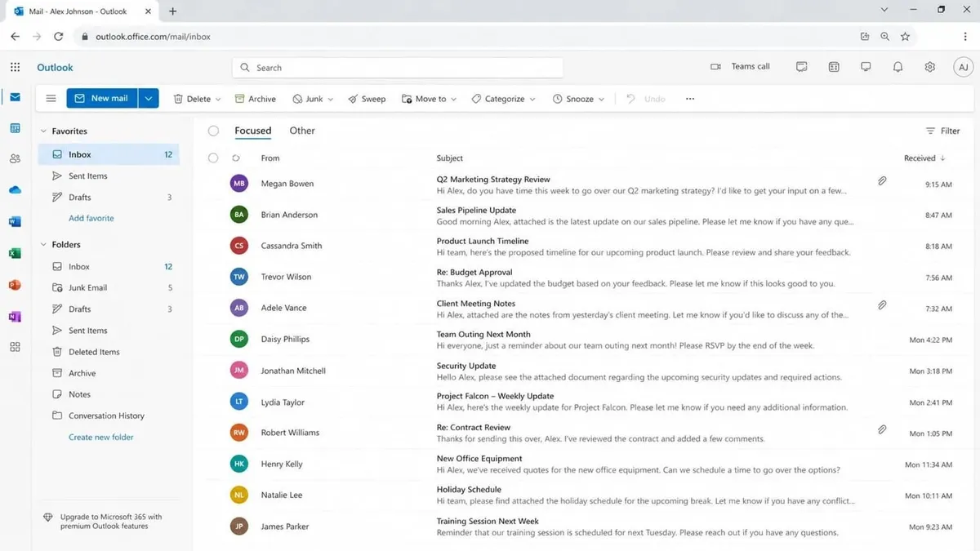
Task: Open Delete options dropdown
Action: pyautogui.click(x=218, y=100)
